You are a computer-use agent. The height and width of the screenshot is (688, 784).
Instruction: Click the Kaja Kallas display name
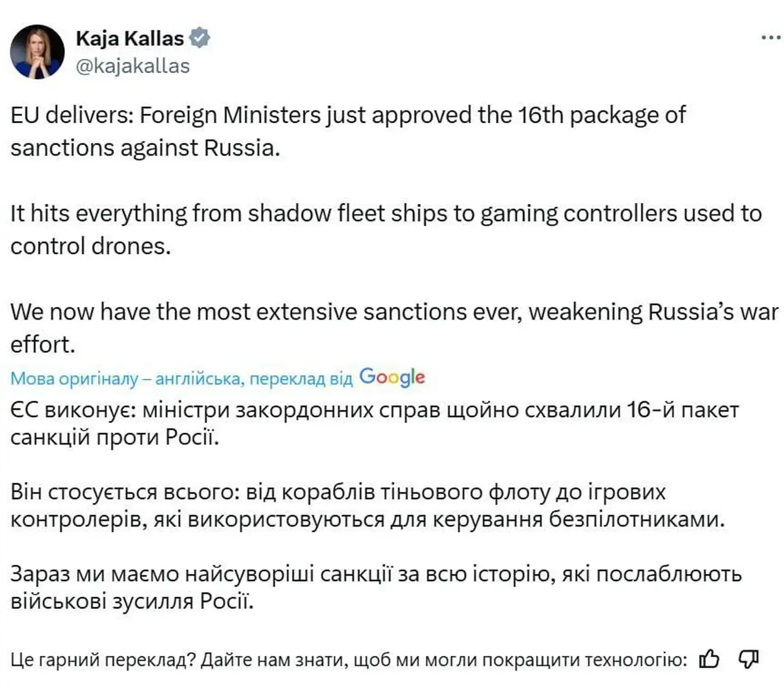pos(129,38)
